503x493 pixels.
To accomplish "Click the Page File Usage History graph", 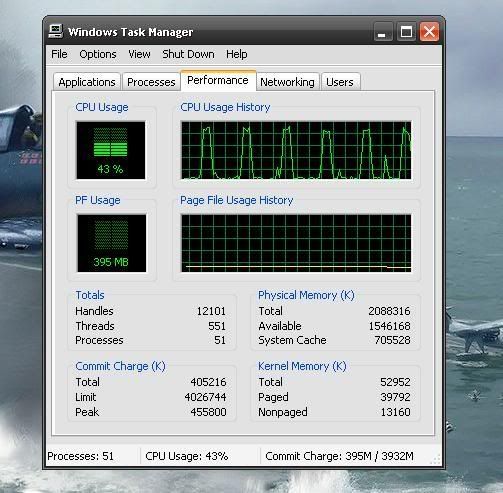I will (x=296, y=243).
